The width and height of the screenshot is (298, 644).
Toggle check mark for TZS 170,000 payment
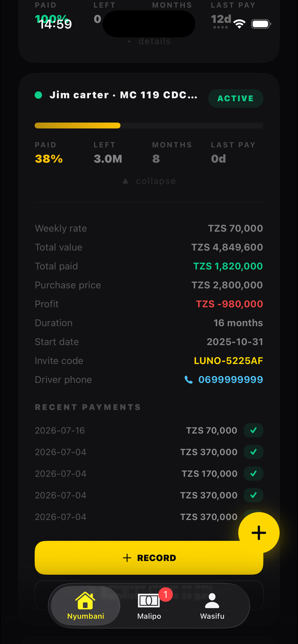(253, 474)
